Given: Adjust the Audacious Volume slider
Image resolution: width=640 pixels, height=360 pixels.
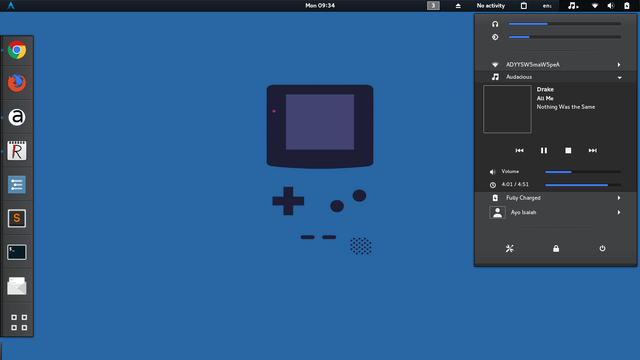Looking at the screenshot, I should [583, 172].
